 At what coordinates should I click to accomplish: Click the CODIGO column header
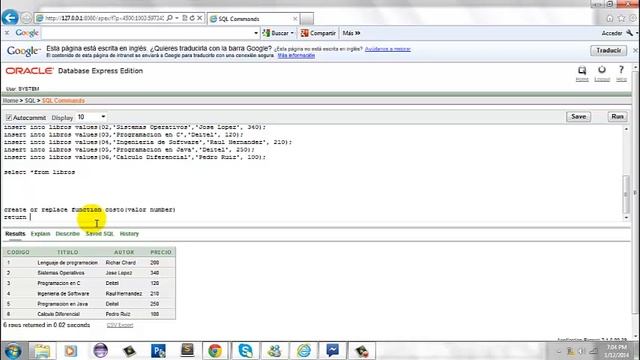pos(18,252)
